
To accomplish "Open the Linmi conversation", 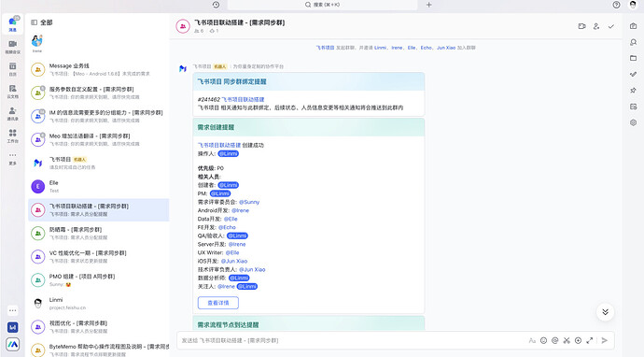I will [99, 304].
